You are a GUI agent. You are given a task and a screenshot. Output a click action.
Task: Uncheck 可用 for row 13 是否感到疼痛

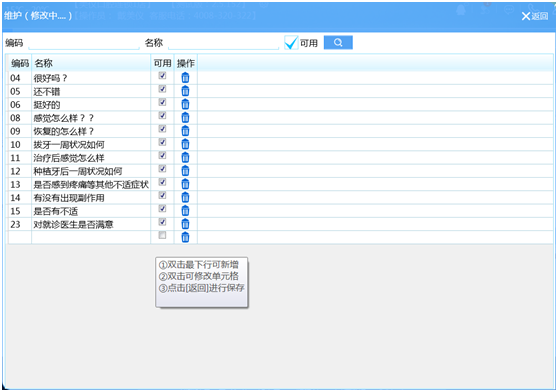click(162, 182)
